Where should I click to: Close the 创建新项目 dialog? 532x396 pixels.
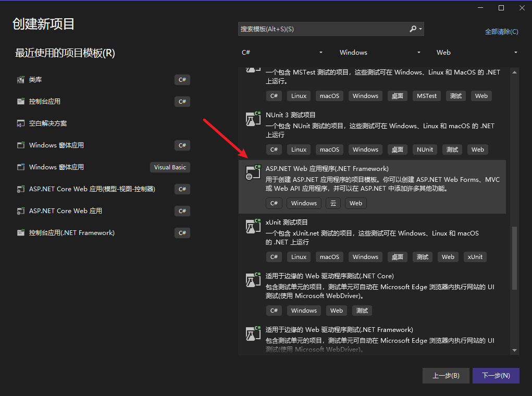522,8
